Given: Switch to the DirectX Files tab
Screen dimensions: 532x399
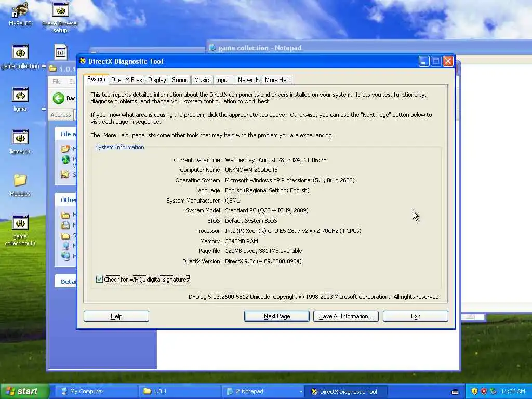Looking at the screenshot, I should 127,79.
